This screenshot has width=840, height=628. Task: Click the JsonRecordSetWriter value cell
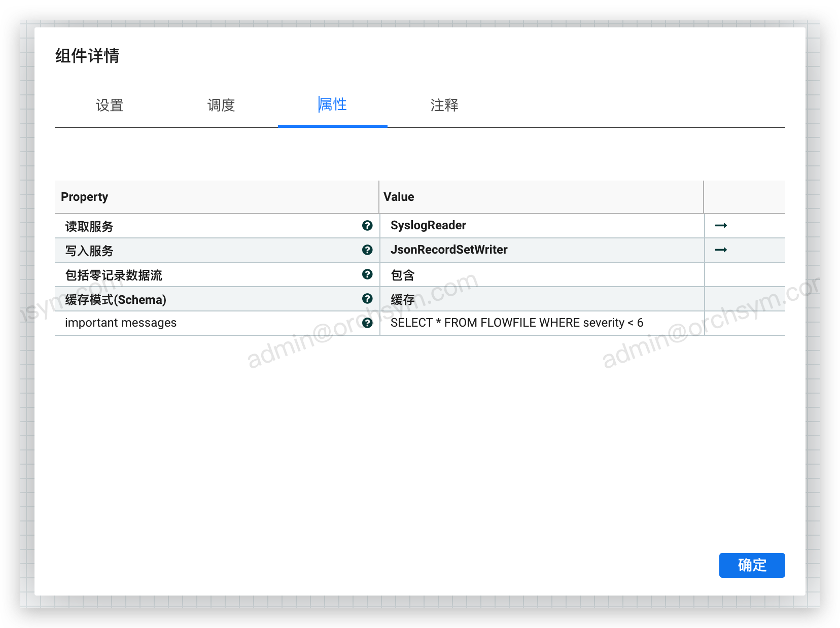[x=449, y=250]
